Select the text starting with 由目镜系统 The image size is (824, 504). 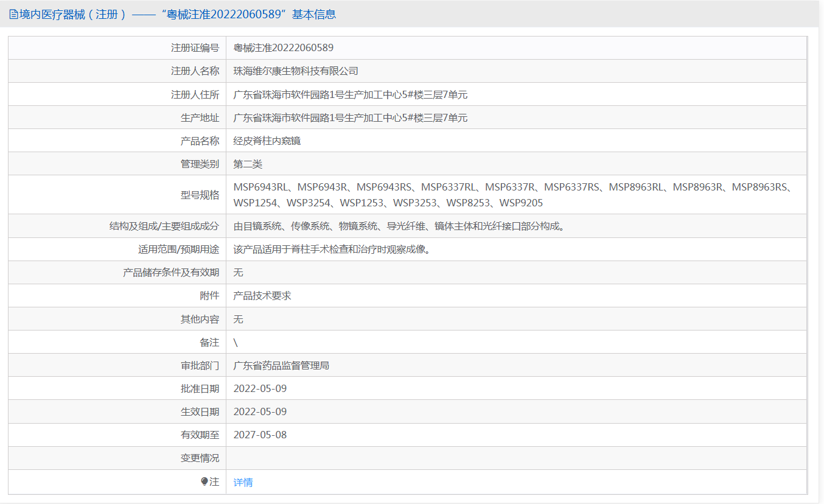pyautogui.click(x=399, y=226)
